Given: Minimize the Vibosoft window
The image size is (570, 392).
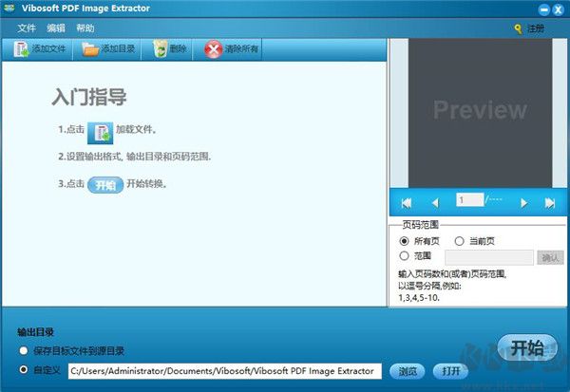Looking at the screenshot, I should click(x=543, y=9).
